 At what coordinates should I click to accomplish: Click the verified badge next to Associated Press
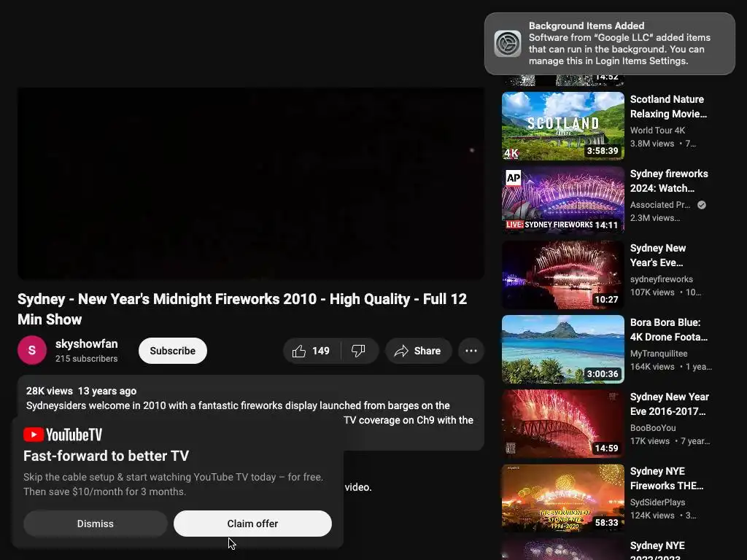[702, 205]
